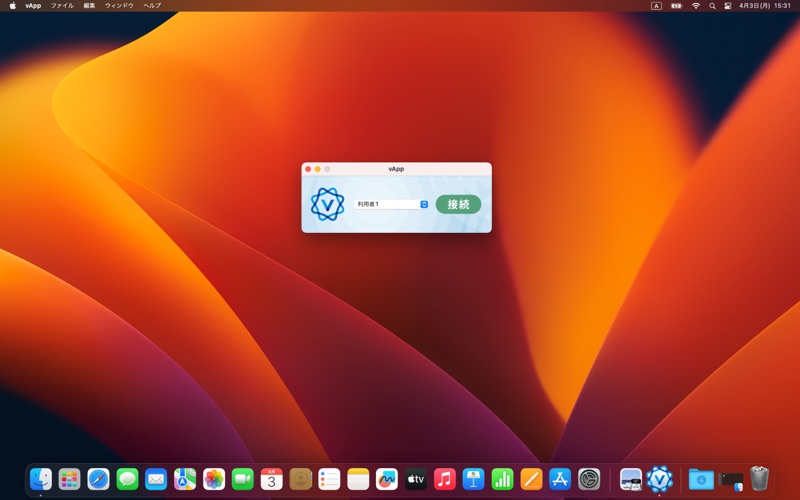The height and width of the screenshot is (500, 800).
Task: Open Spotlight search in menu bar
Action: [712, 6]
